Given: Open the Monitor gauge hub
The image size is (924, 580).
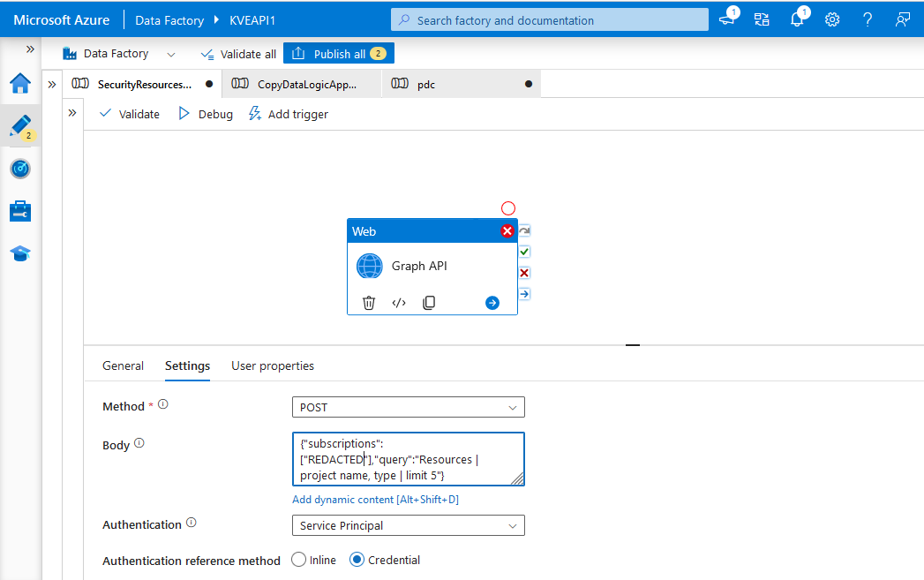Looking at the screenshot, I should [20, 169].
